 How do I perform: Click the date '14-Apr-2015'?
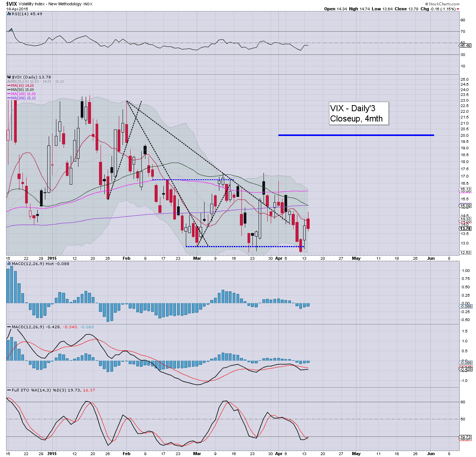click(17, 9)
